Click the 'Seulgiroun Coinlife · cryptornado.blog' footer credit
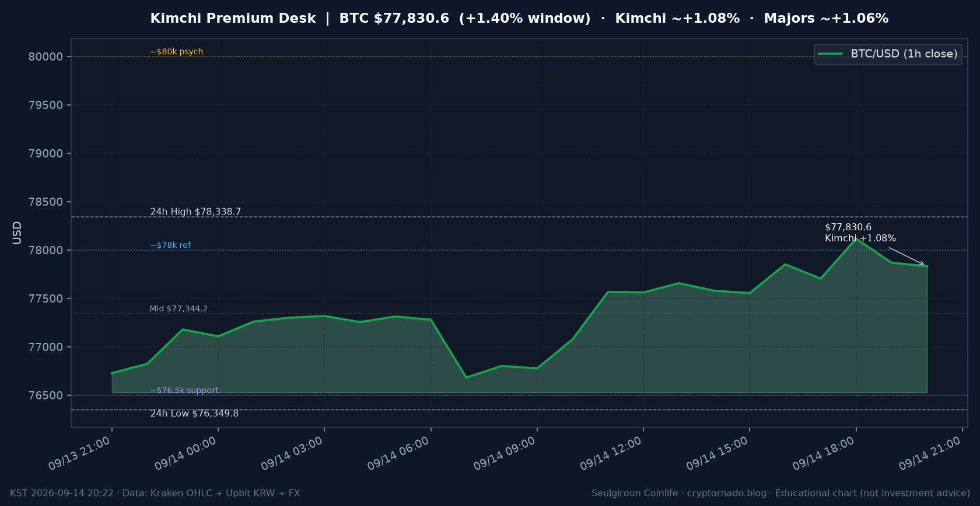 [x=780, y=493]
